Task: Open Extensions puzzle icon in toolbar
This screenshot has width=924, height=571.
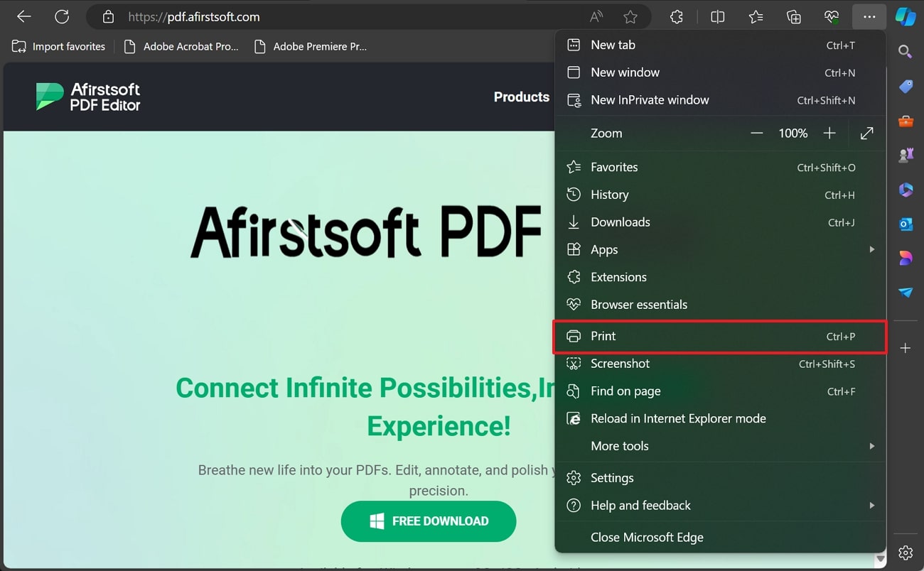Action: (x=677, y=16)
